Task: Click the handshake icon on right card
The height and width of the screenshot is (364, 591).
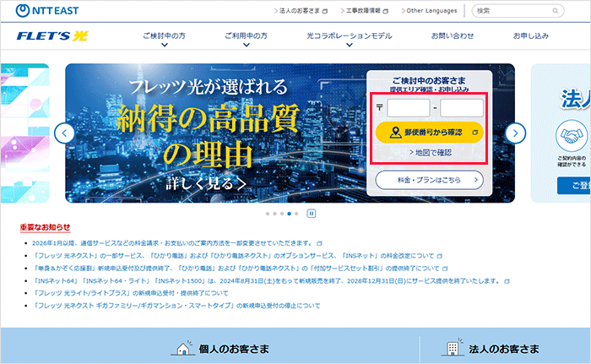Action: point(572,136)
